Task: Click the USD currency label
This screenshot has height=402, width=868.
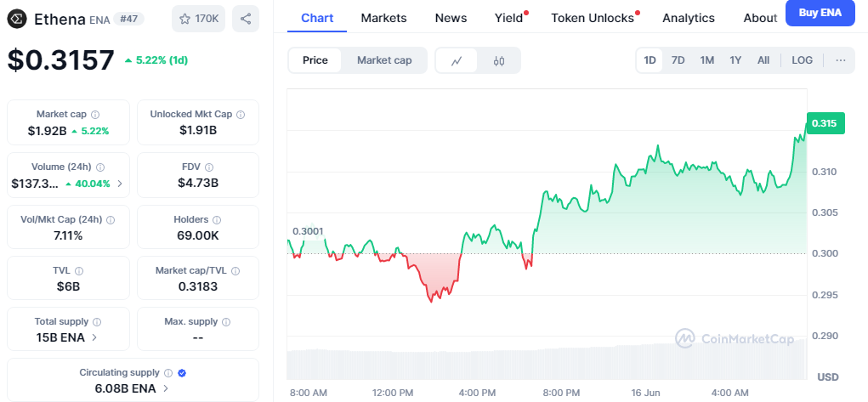Action: [x=827, y=377]
